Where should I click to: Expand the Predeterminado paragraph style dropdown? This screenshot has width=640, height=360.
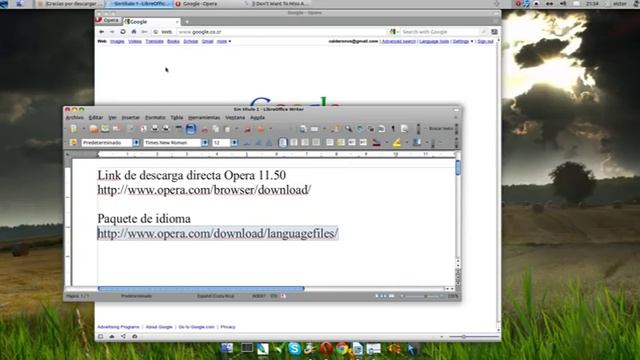136,142
